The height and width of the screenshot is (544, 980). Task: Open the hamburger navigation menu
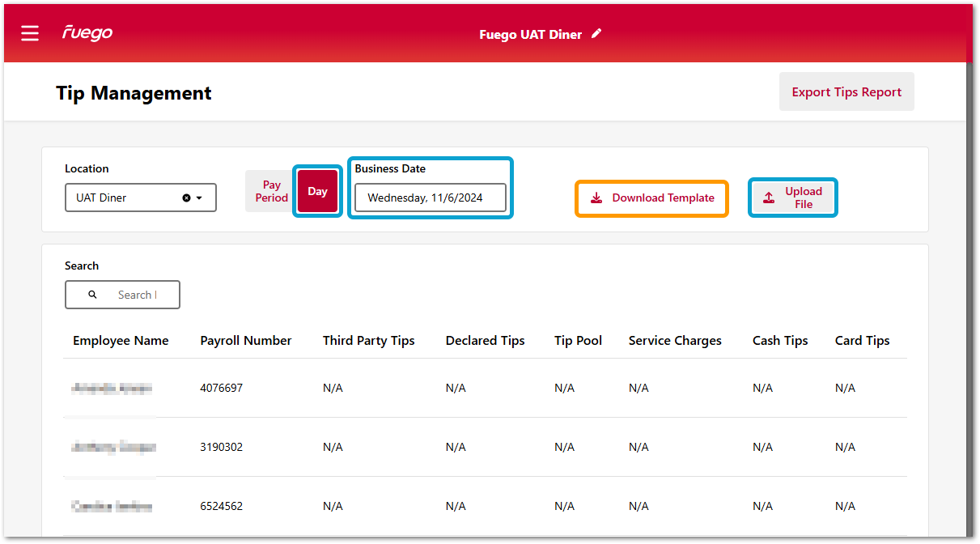coord(30,33)
